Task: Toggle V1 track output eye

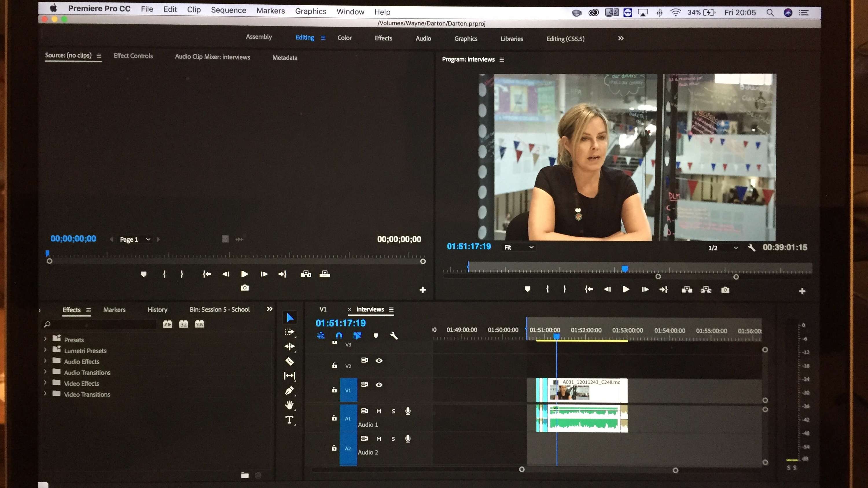Action: tap(379, 385)
